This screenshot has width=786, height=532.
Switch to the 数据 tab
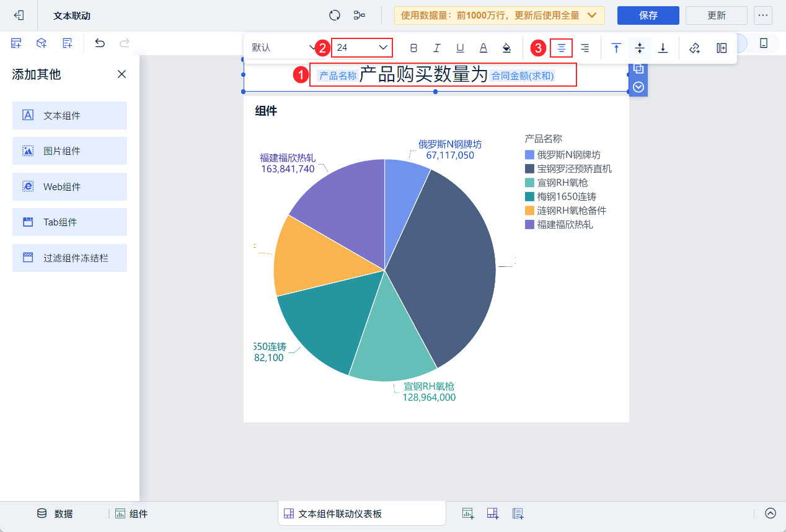[55, 513]
